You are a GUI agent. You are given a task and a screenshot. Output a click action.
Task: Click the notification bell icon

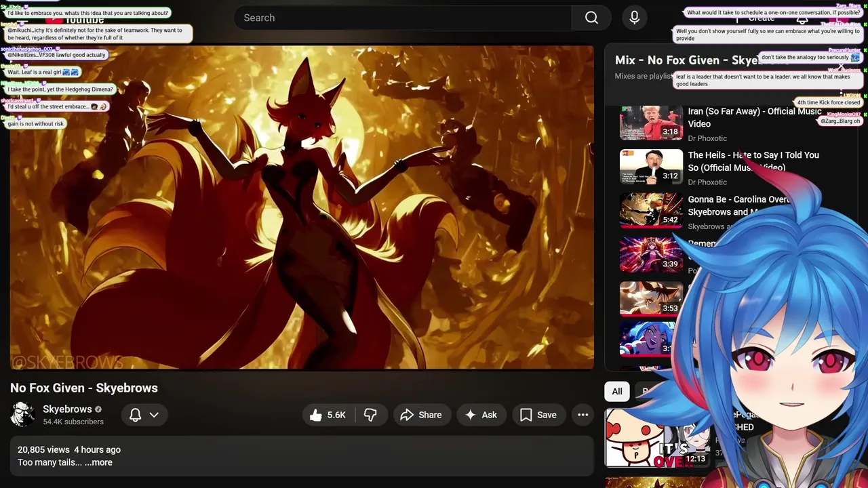pos(136,415)
